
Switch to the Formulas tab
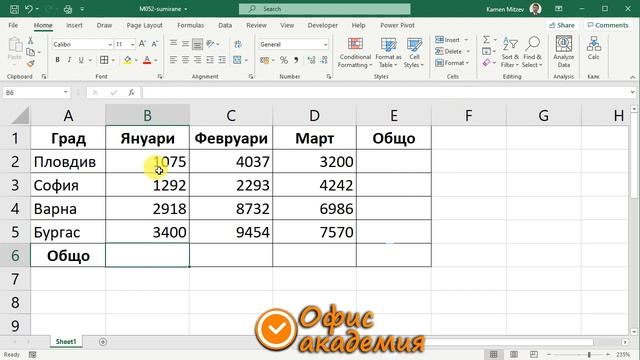(x=191, y=25)
